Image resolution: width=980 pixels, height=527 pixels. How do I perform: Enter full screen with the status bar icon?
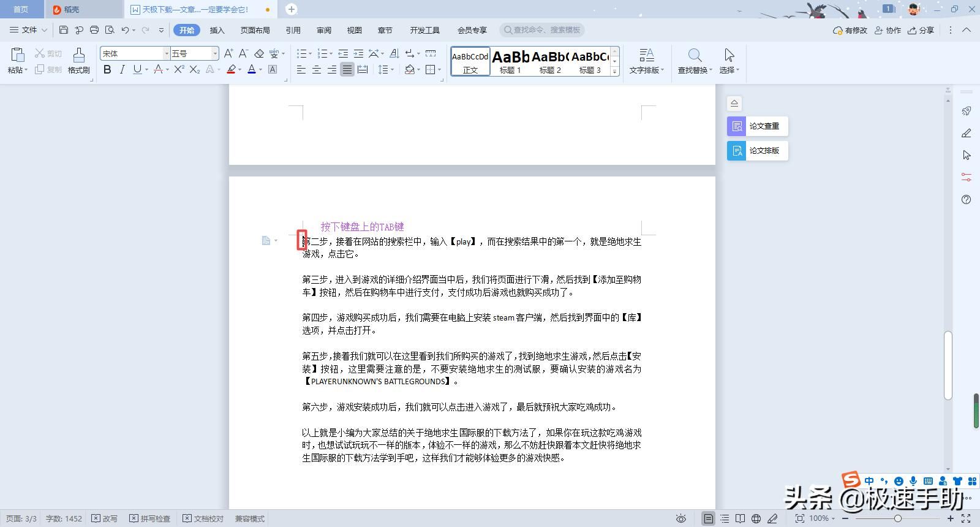click(x=966, y=518)
